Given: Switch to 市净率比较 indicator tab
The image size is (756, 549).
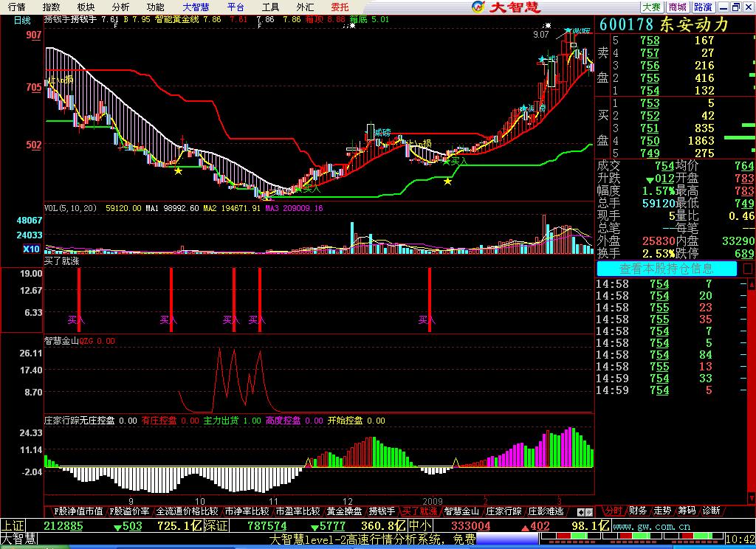Looking at the screenshot, I should coord(247,511).
